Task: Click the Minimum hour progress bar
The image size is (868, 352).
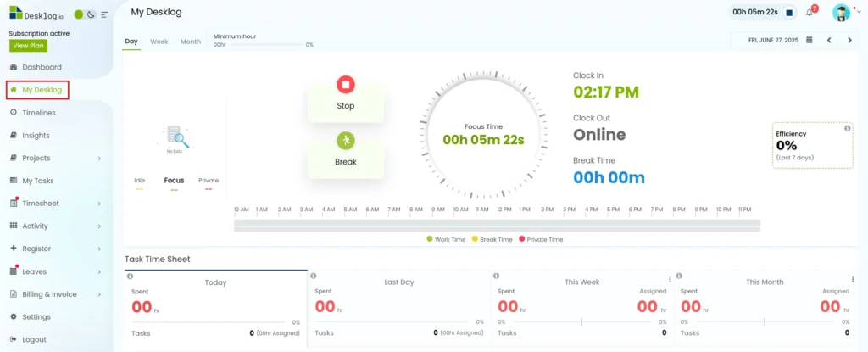Action: tap(265, 44)
